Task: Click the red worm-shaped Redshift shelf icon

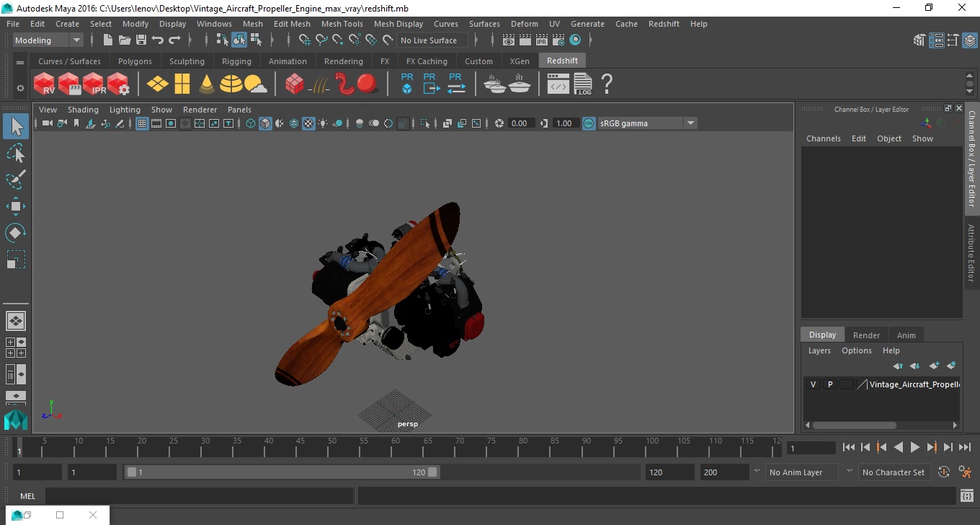Action: (345, 84)
